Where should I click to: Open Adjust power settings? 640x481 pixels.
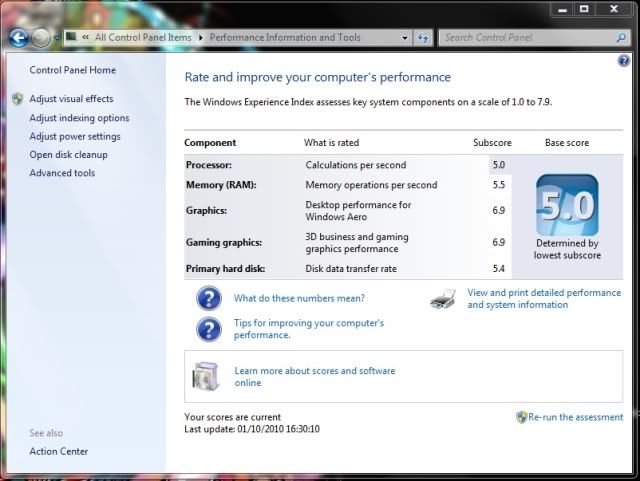tap(75, 136)
